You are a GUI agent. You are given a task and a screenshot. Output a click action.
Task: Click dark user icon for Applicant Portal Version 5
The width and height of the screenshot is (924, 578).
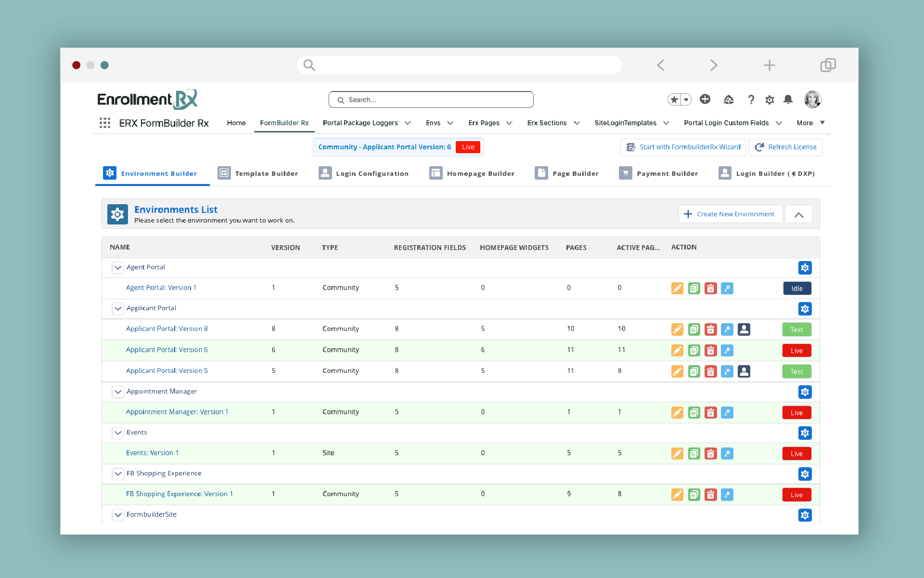tap(744, 371)
